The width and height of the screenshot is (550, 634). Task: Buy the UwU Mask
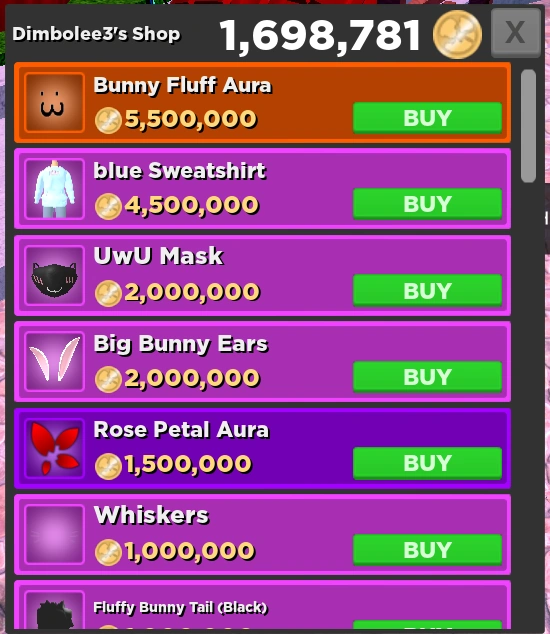[427, 290]
